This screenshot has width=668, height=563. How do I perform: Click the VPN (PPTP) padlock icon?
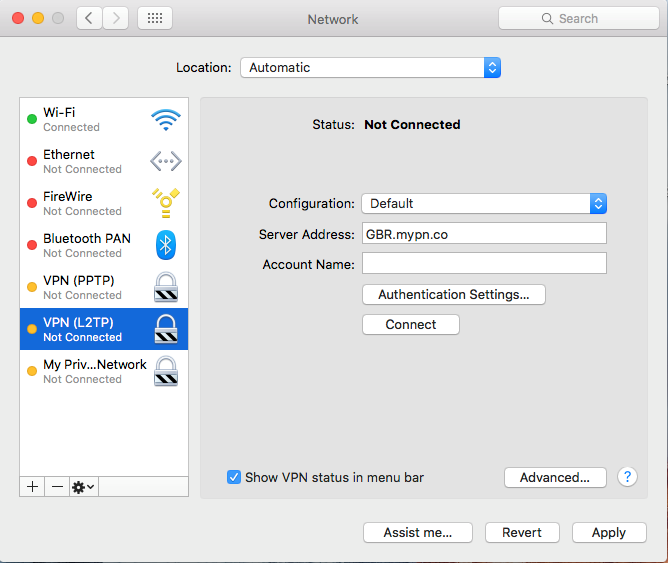pos(165,287)
